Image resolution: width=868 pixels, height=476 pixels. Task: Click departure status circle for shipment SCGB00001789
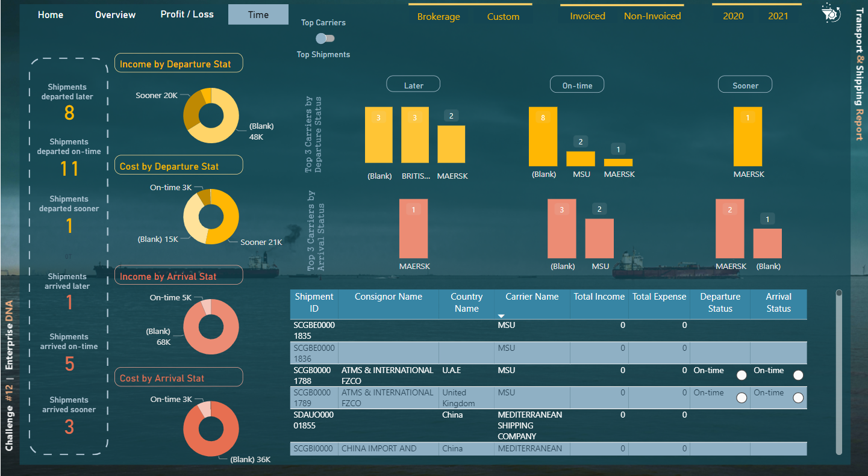click(742, 397)
